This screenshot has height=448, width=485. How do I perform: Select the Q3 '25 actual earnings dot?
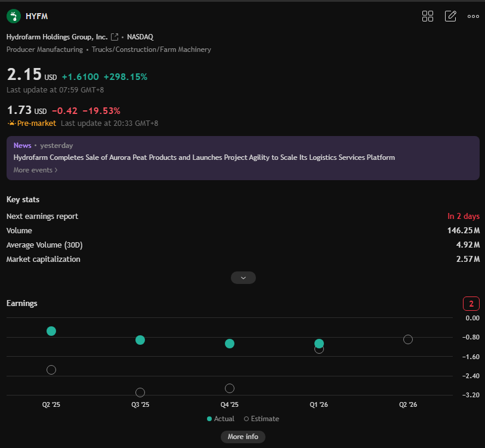140,340
